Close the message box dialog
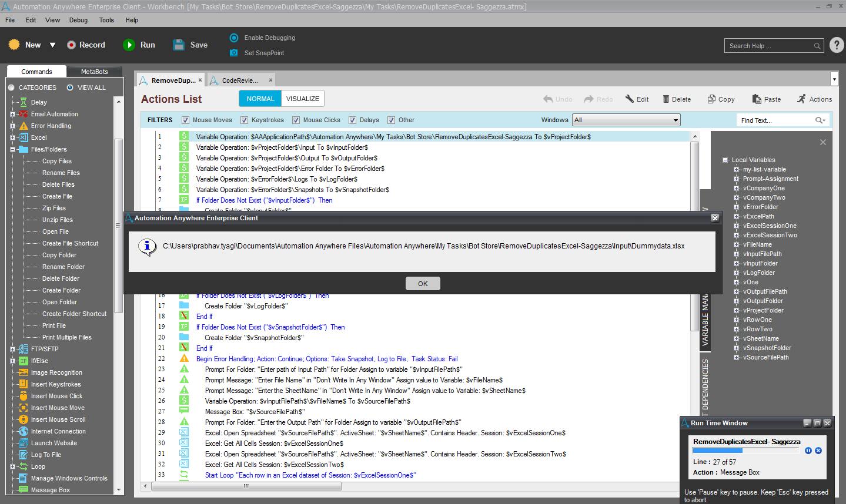 pyautogui.click(x=715, y=218)
